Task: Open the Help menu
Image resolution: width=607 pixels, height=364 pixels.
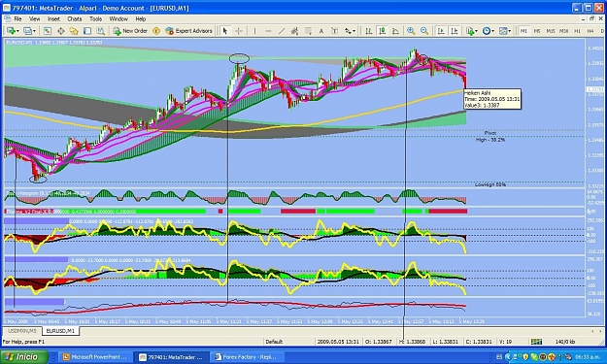Action: pyautogui.click(x=141, y=19)
